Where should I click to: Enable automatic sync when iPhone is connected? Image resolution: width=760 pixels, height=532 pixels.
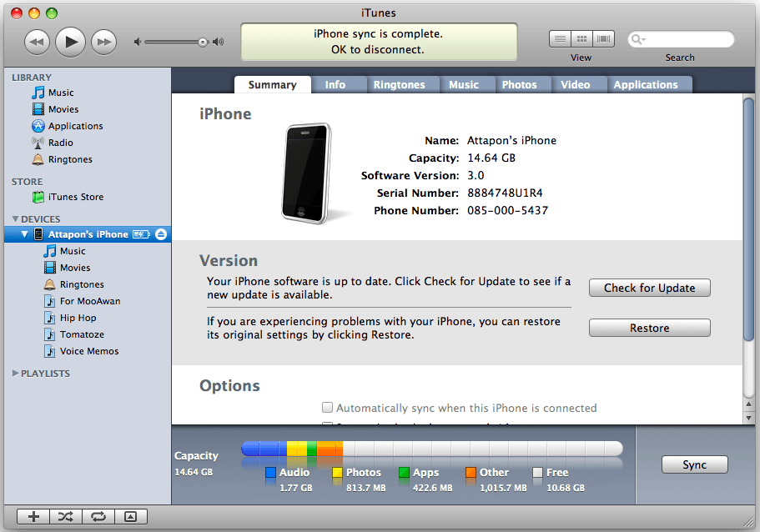click(328, 408)
